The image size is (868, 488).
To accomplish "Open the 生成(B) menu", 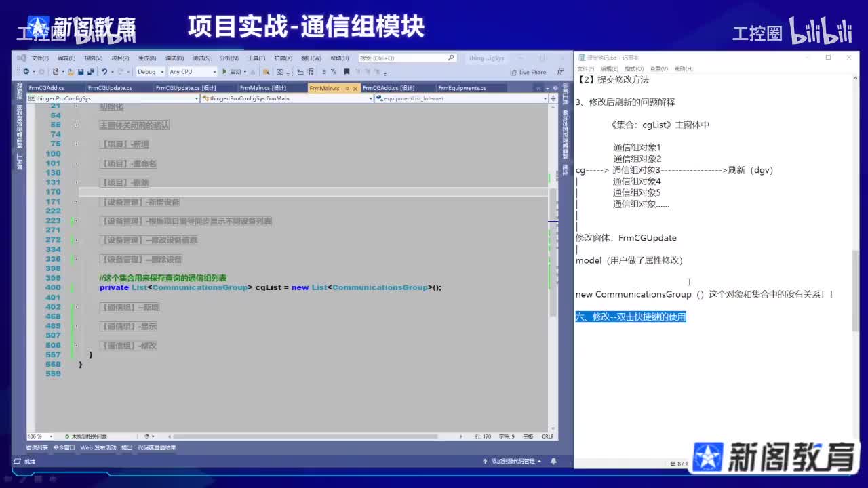I will [x=147, y=58].
